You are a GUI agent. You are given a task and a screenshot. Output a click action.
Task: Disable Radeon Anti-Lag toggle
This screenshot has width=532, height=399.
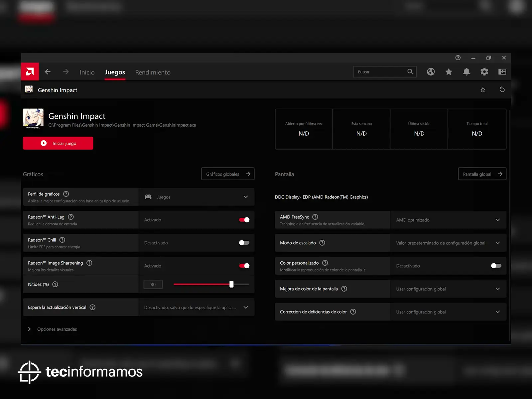pyautogui.click(x=244, y=220)
